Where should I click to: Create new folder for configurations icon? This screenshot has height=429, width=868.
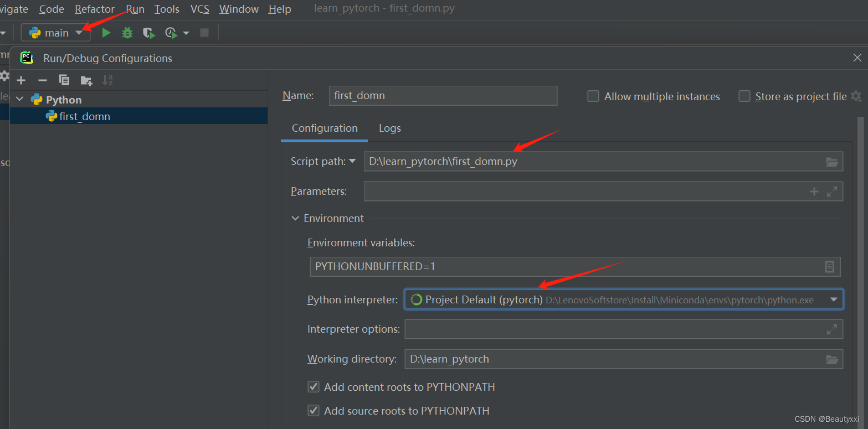(x=86, y=81)
